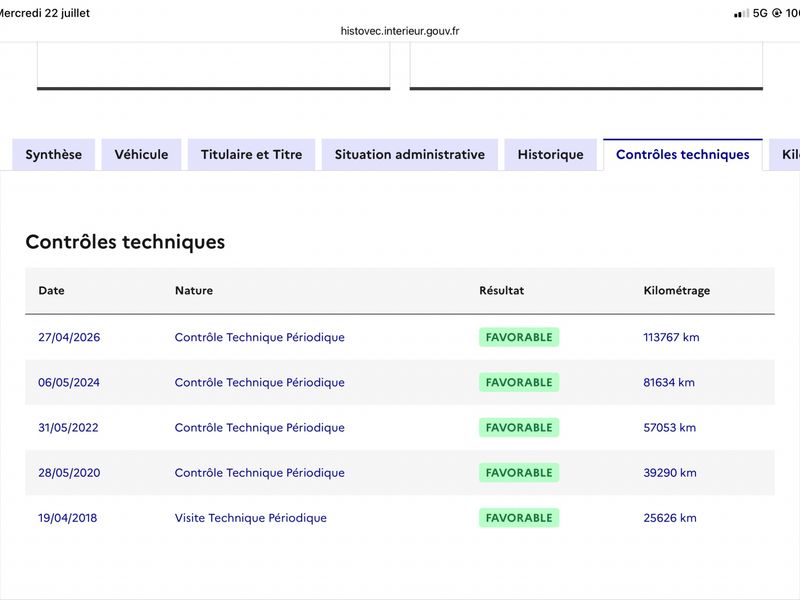Click the Nature column header

point(194,291)
